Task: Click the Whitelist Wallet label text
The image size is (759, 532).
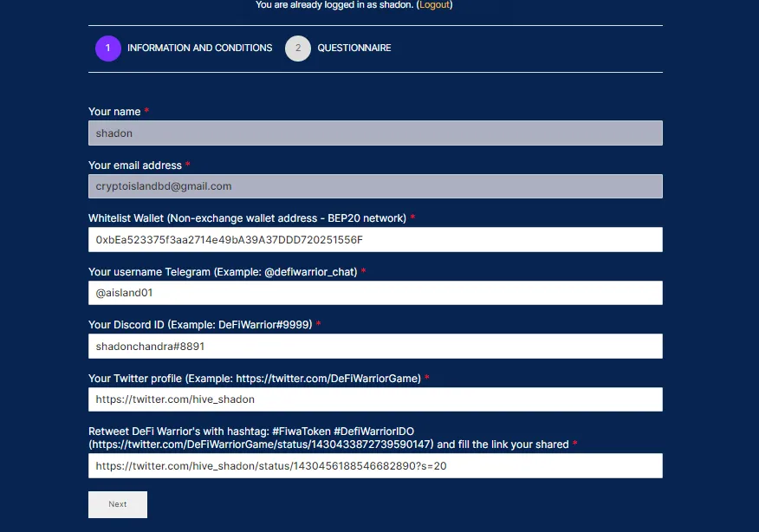Action: (x=247, y=218)
